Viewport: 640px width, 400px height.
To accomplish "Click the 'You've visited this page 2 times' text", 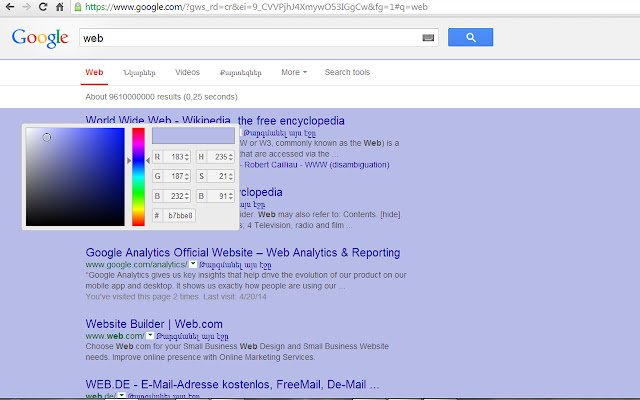I will [142, 297].
